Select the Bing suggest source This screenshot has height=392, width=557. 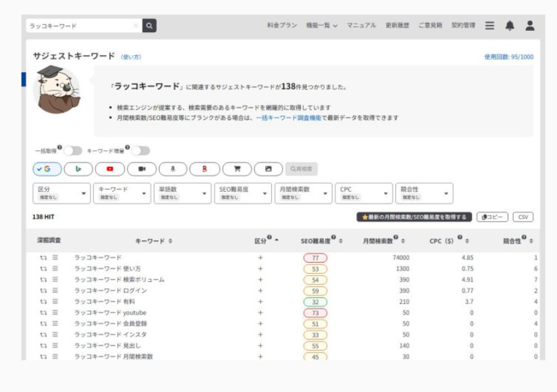click(79, 169)
